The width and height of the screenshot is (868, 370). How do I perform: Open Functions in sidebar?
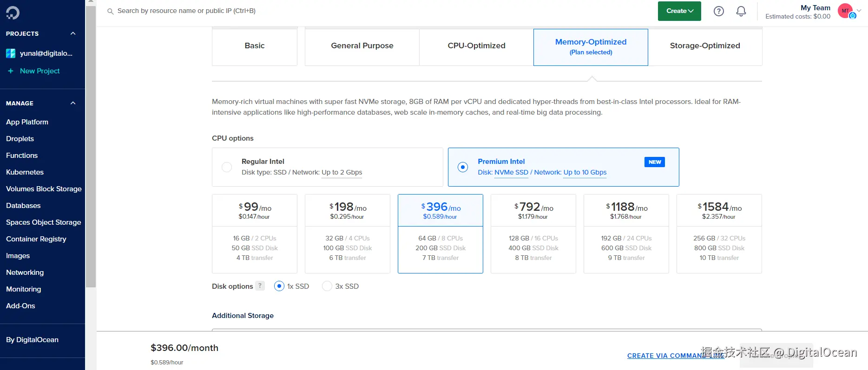click(x=22, y=156)
